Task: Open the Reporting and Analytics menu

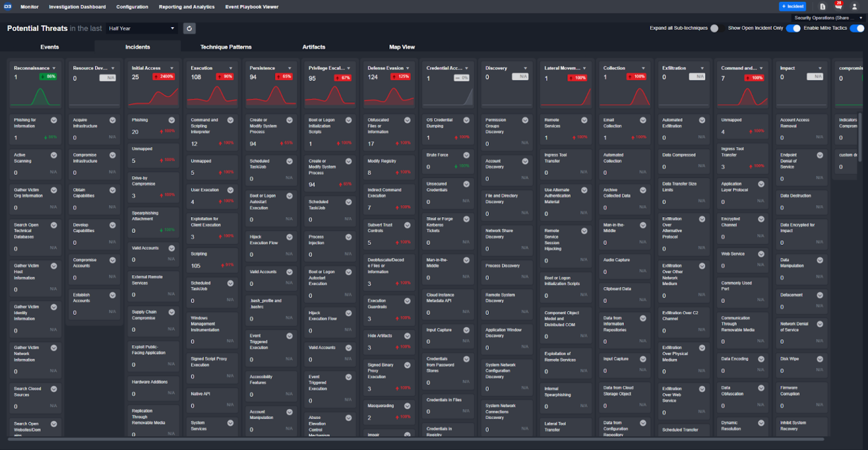Action: click(186, 7)
